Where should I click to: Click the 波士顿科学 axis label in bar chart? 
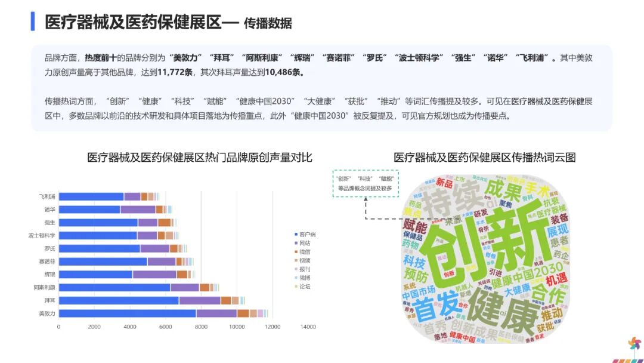tap(42, 236)
